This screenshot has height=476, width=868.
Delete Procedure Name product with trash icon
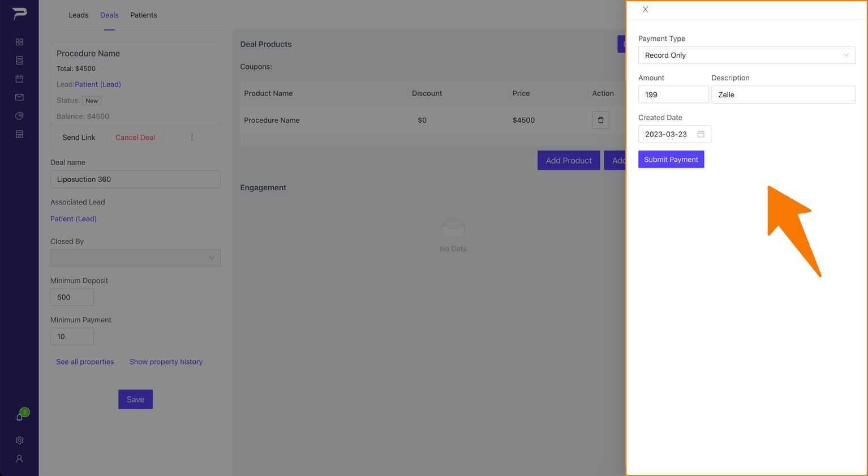(600, 120)
